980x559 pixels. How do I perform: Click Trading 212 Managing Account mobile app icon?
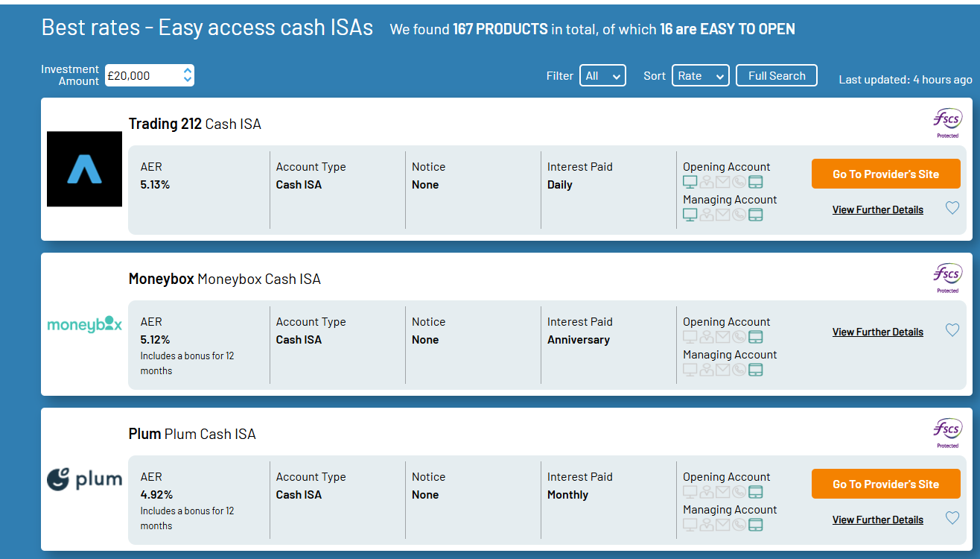tap(756, 215)
